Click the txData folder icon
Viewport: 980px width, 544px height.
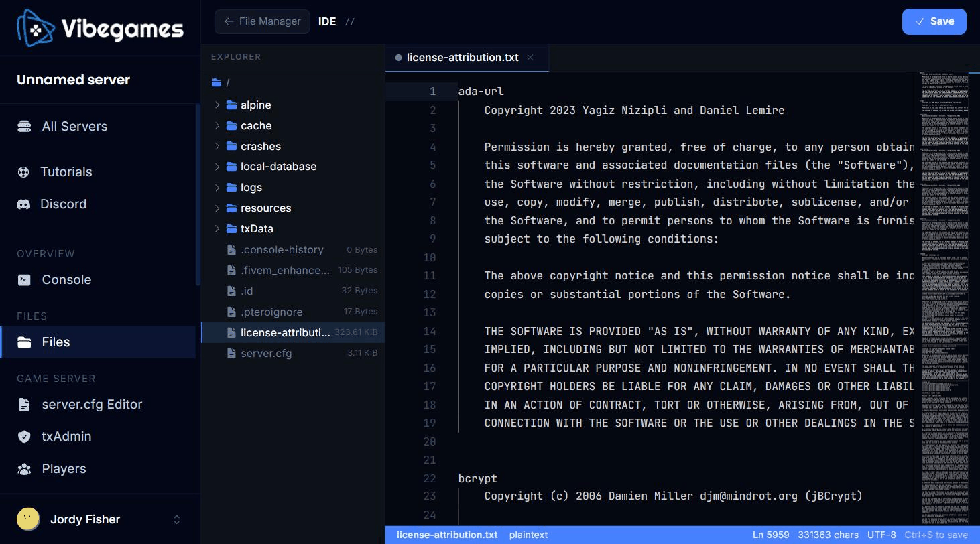(232, 228)
